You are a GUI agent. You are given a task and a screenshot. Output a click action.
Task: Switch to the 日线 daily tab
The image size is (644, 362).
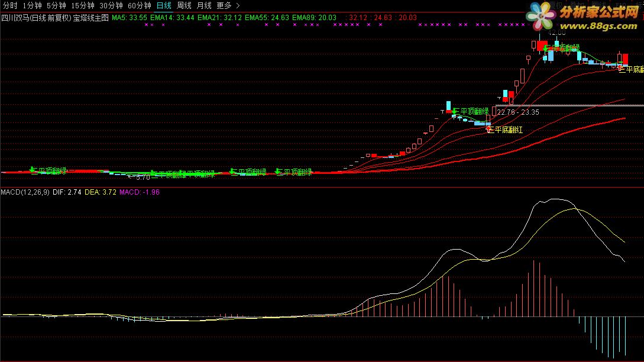click(x=164, y=6)
